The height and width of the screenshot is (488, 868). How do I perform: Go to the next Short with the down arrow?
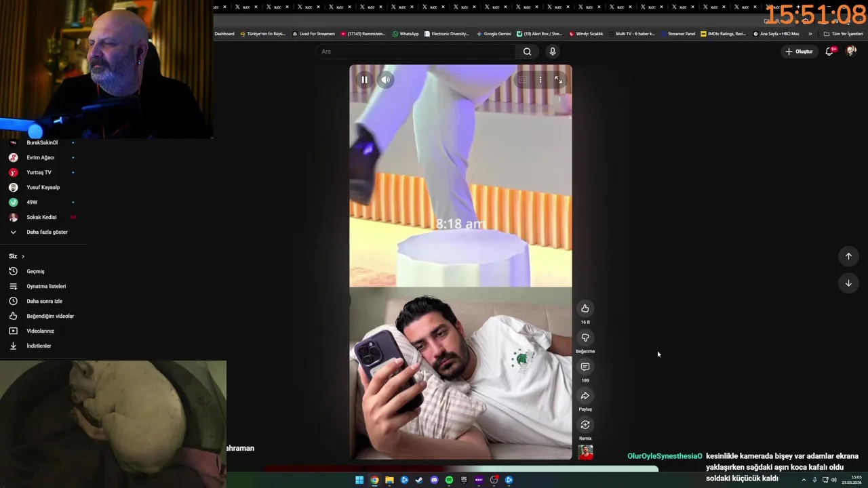pos(848,283)
